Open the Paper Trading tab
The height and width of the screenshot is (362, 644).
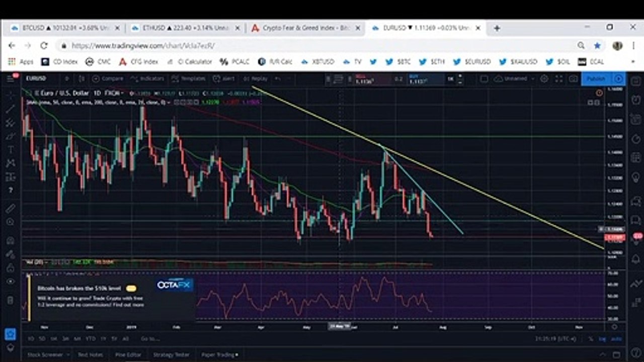(x=219, y=354)
